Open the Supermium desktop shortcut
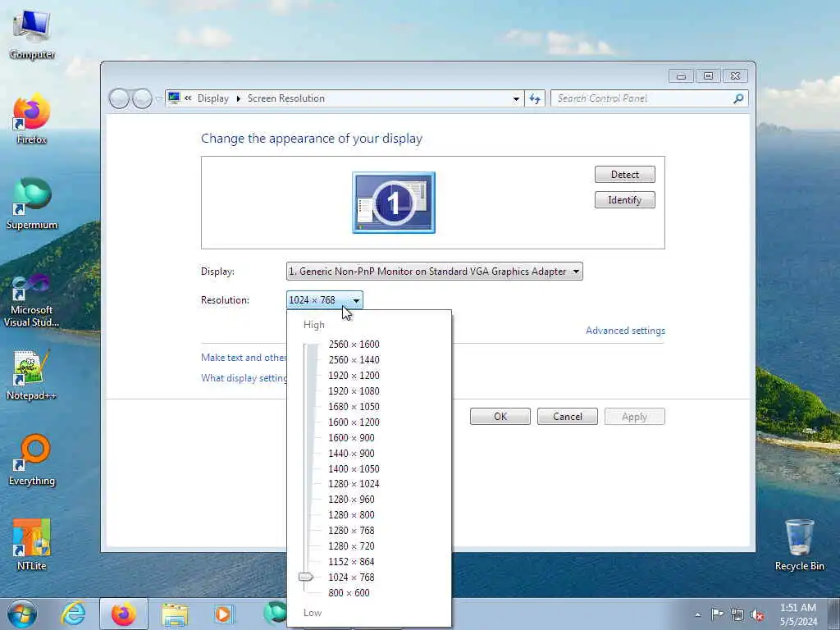This screenshot has width=840, height=630. 32,204
